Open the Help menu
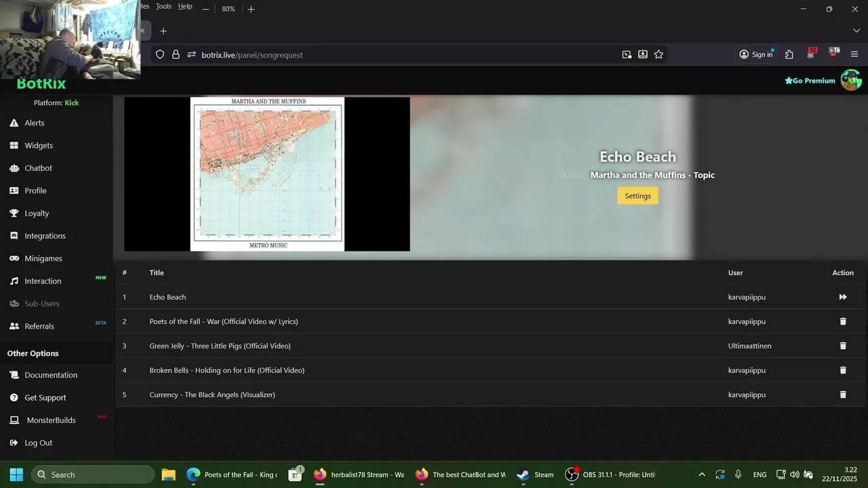 pos(185,6)
